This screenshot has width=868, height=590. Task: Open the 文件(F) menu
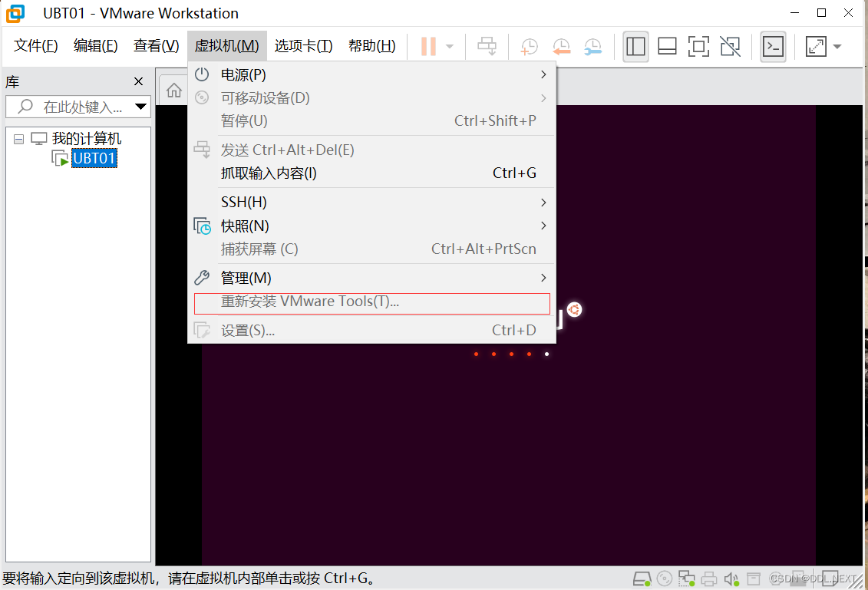tap(36, 45)
